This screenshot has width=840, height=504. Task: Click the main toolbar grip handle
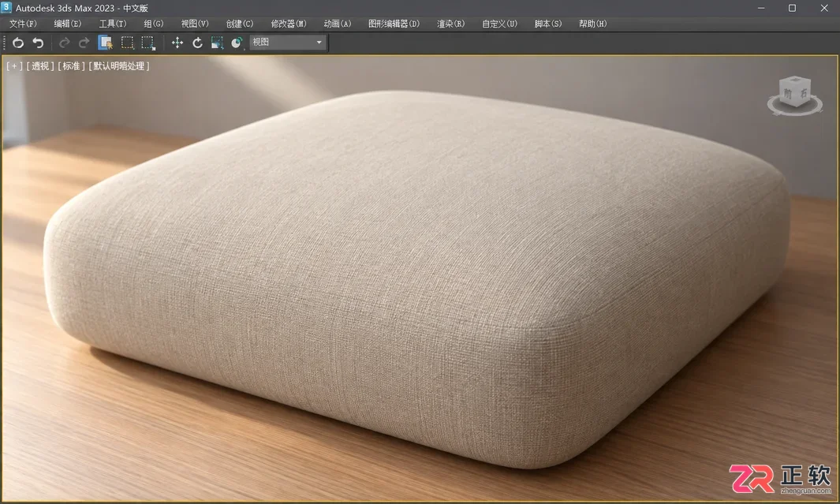pos(4,43)
